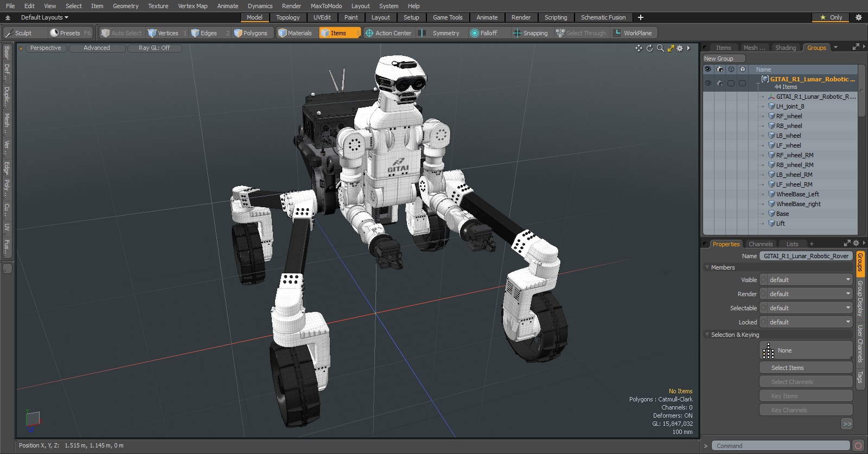Open the Vertex Map menu
Viewport: 868px width, 454px height.
[193, 6]
